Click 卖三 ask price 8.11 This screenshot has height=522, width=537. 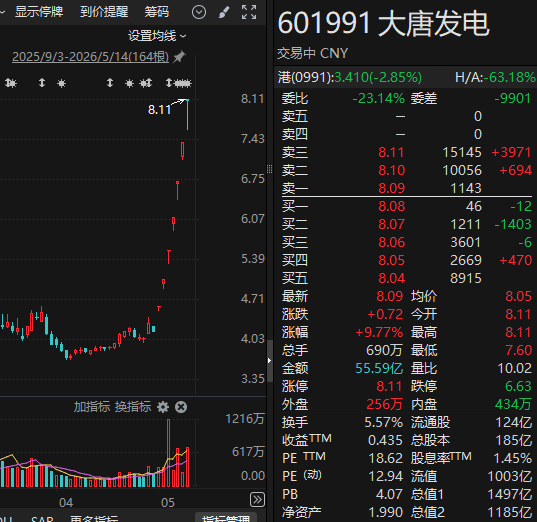pyautogui.click(x=391, y=152)
